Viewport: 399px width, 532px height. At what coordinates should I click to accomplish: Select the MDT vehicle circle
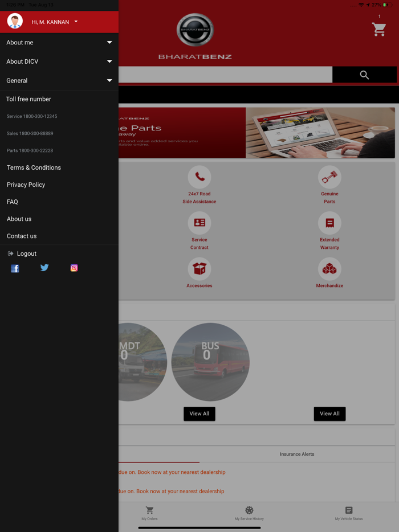pos(142,362)
